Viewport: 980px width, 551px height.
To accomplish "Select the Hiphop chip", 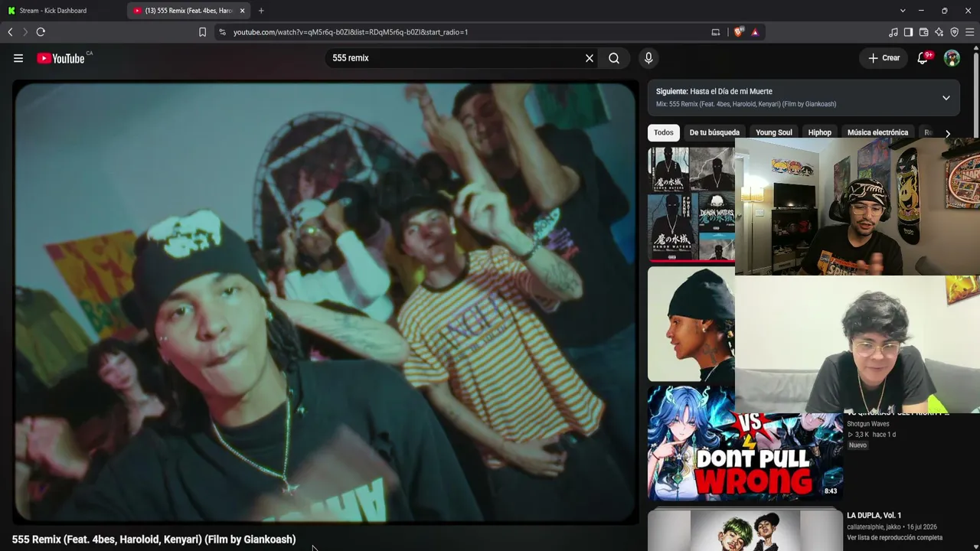I will coord(819,132).
